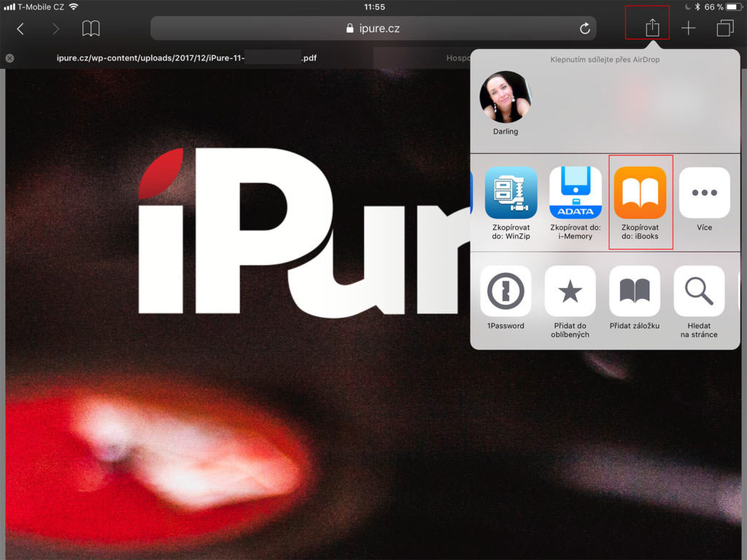Copy the PDF to WinZip
This screenshot has height=560, width=747.
pyautogui.click(x=511, y=203)
